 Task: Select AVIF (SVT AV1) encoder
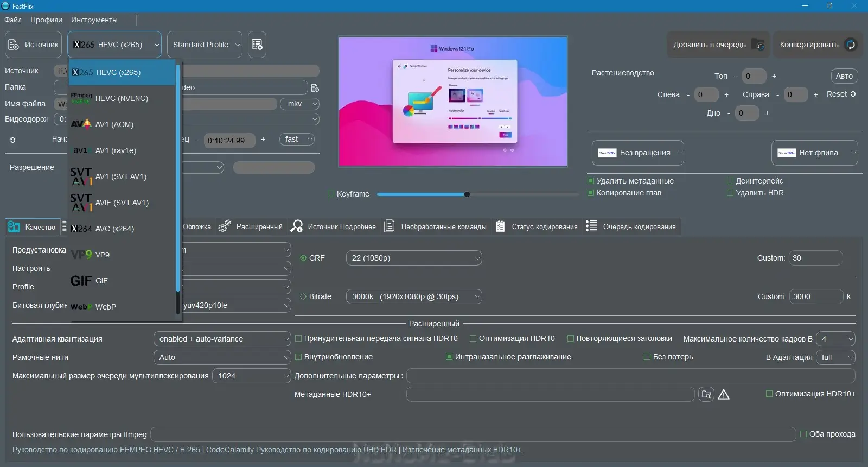tap(122, 203)
